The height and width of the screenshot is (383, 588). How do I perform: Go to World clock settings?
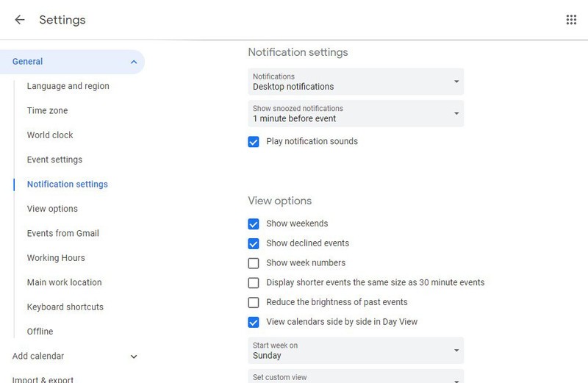[x=50, y=135]
